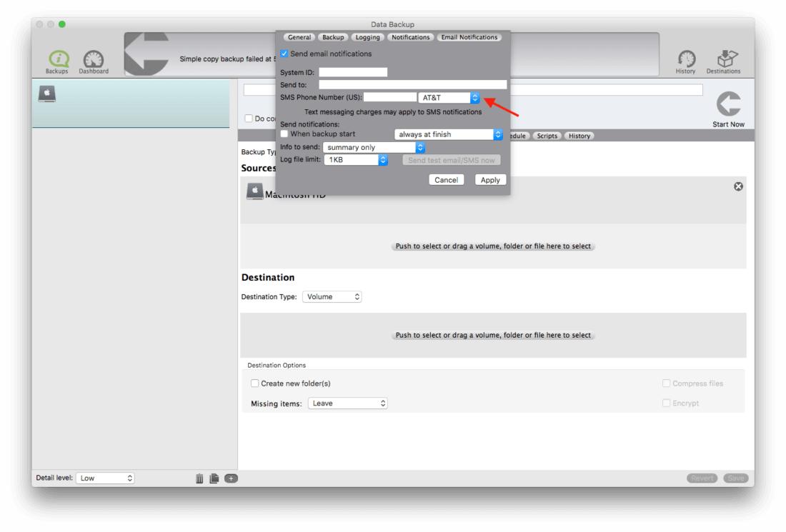Image resolution: width=786 pixels, height=532 pixels.
Task: Open the Dashboard gauge icon
Action: 91,56
